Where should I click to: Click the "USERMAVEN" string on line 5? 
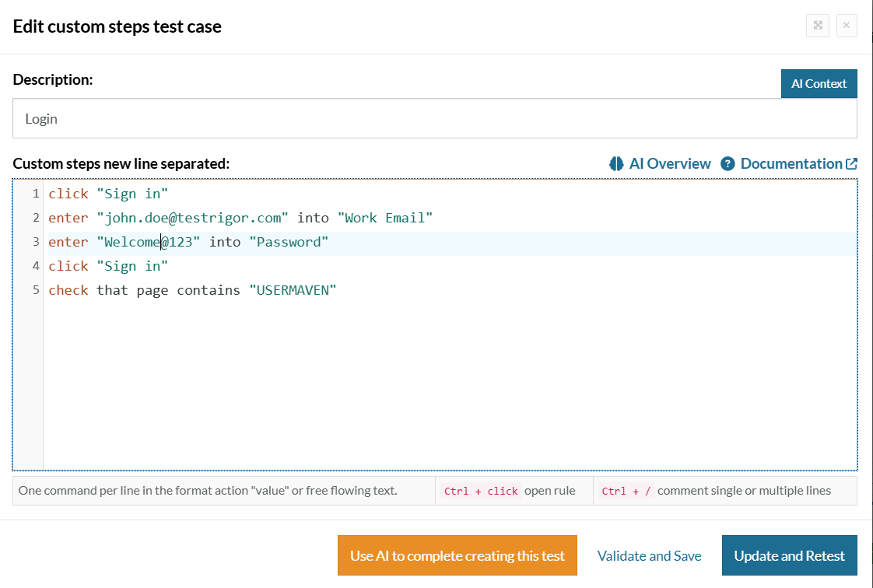(x=293, y=290)
